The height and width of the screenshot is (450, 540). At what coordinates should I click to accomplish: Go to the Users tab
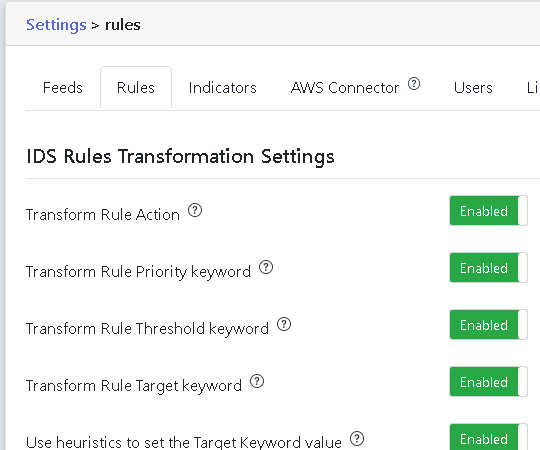473,88
